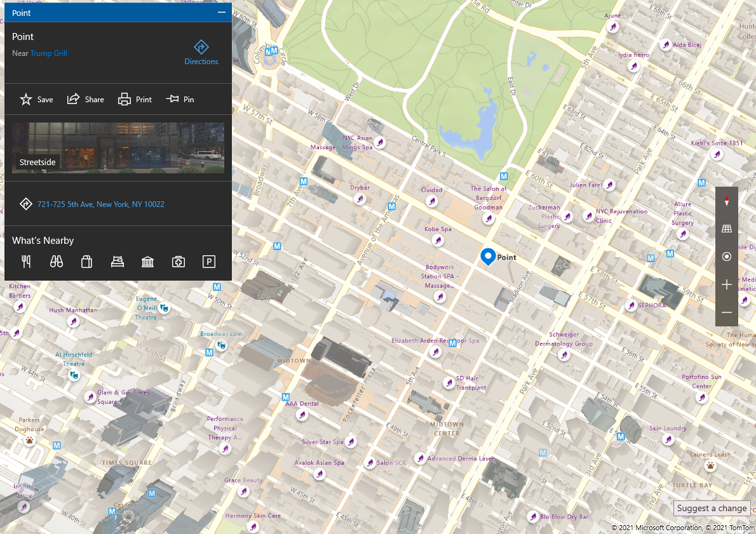Click the SEPHORA map marker

point(631,305)
